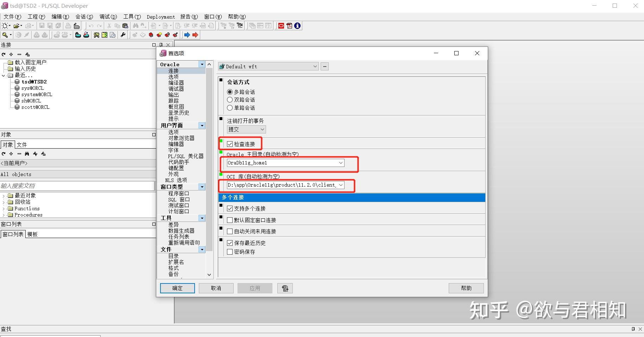
Task: Collapse the 窗口类型 category arrow
Action: [202, 187]
